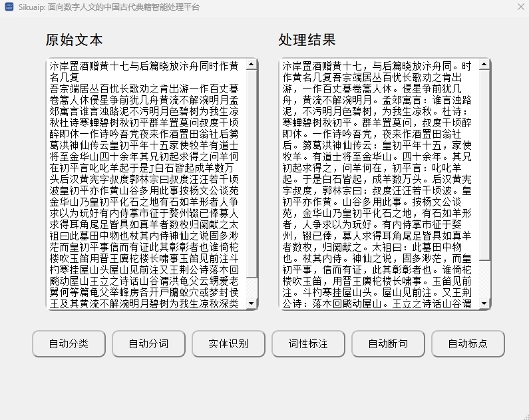This screenshot has height=420, width=529.
Task: Click down arrow of 原始文本 scrollbar
Action: click(252, 303)
